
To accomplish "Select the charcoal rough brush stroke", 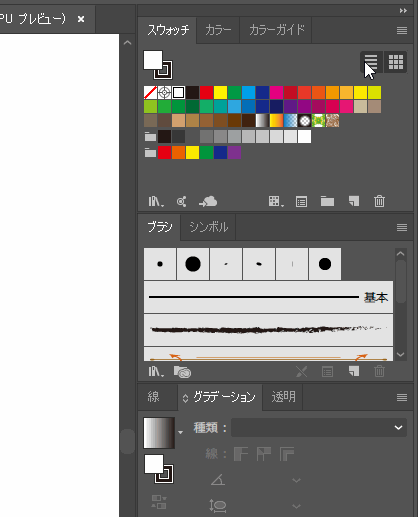I will pyautogui.click(x=268, y=330).
